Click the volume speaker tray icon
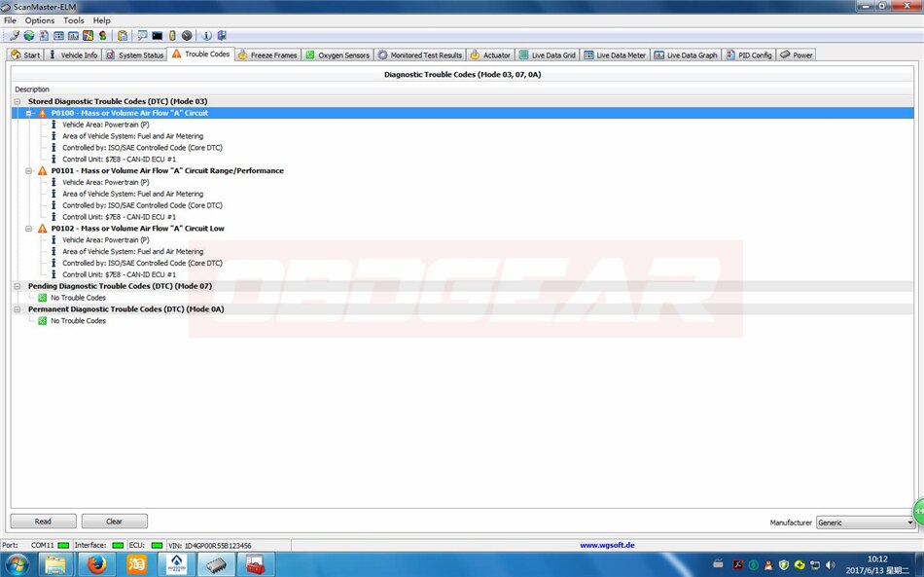The width and height of the screenshot is (924, 577). pyautogui.click(x=831, y=564)
